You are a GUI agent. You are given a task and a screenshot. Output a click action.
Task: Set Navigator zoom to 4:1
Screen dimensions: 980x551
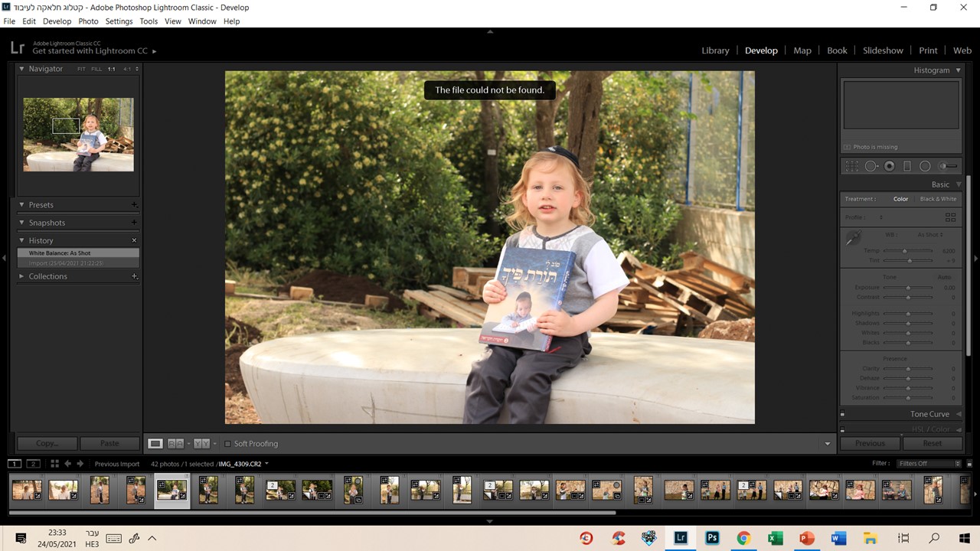[128, 69]
